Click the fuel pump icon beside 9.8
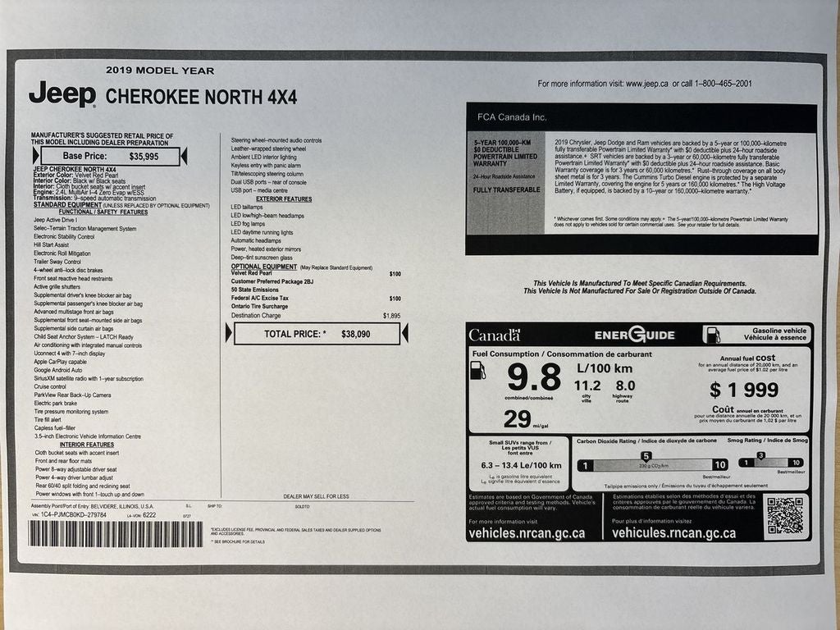Image resolution: width=840 pixels, height=630 pixels. [x=477, y=370]
